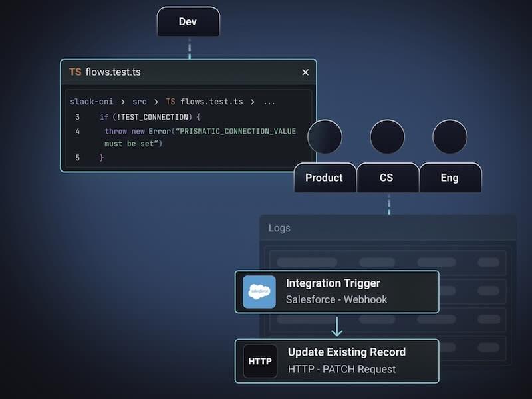
Task: Click line number 4 in the code gutter
Action: tap(78, 132)
